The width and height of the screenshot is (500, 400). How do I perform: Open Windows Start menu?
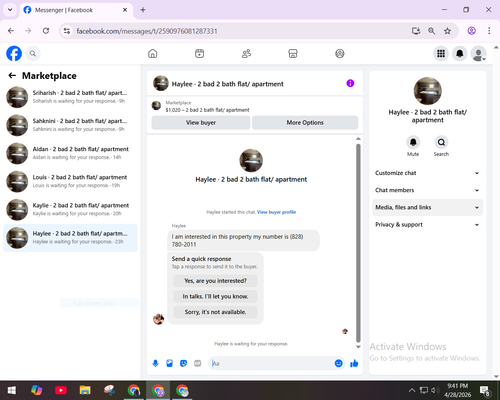click(12, 390)
